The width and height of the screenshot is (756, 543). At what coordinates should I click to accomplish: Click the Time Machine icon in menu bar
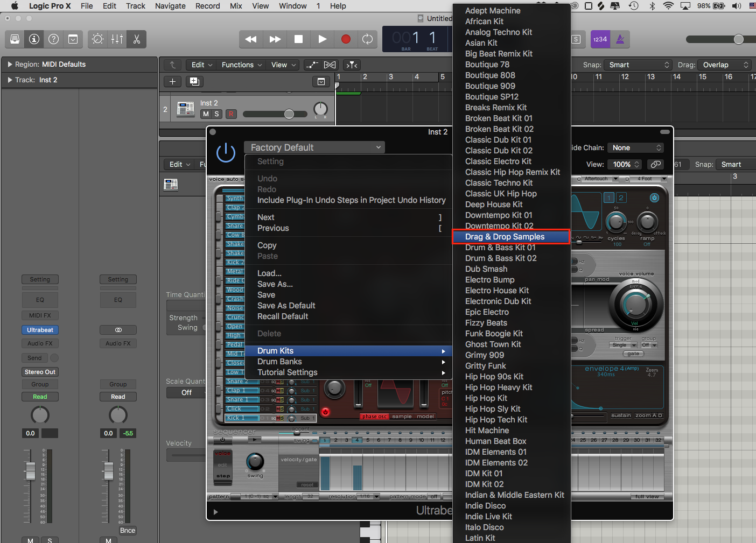click(x=634, y=6)
